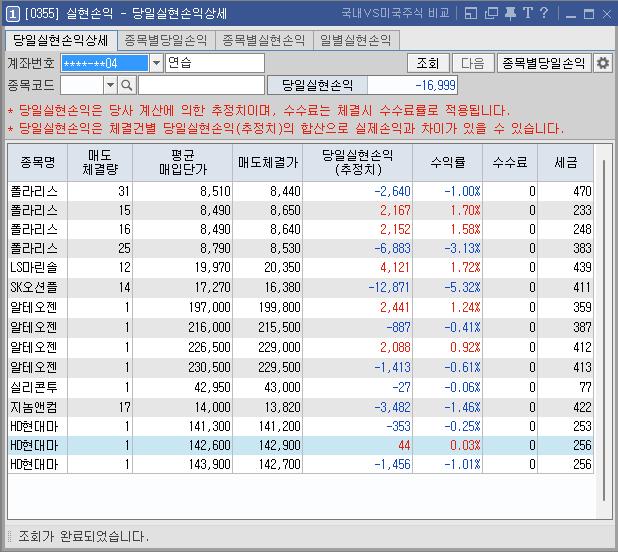Screen dimensions: 618x552
Task: Click the 평균매입단가 column header
Action: tap(182, 162)
